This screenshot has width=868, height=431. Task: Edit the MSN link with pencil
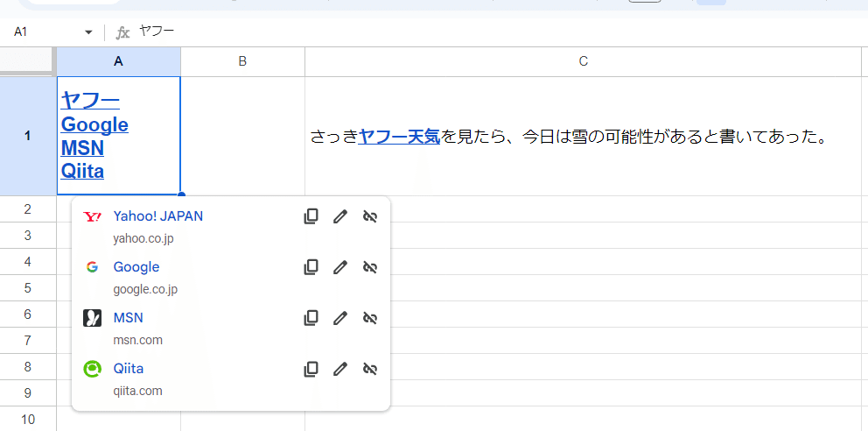(x=339, y=318)
